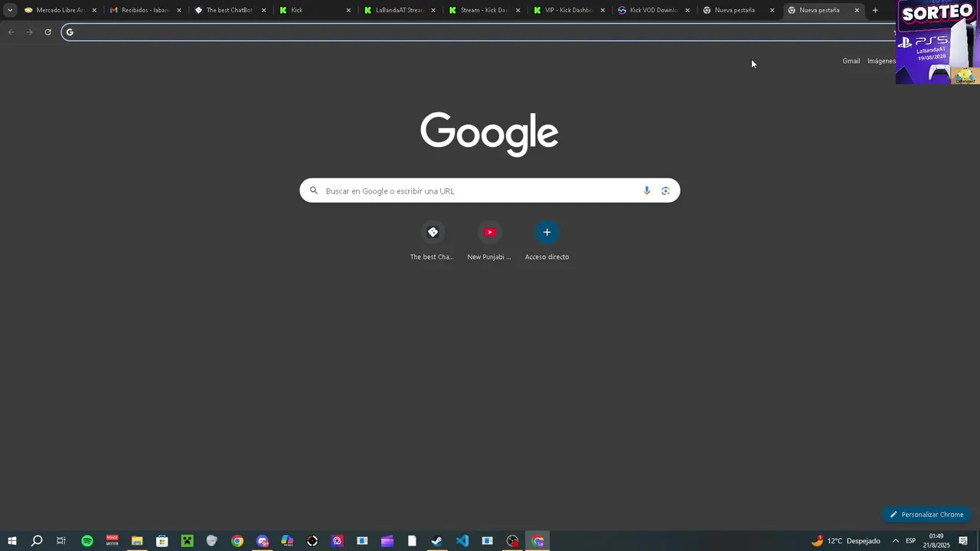Click the Windows Start button
Image resolution: width=980 pixels, height=551 pixels.
tap(12, 541)
